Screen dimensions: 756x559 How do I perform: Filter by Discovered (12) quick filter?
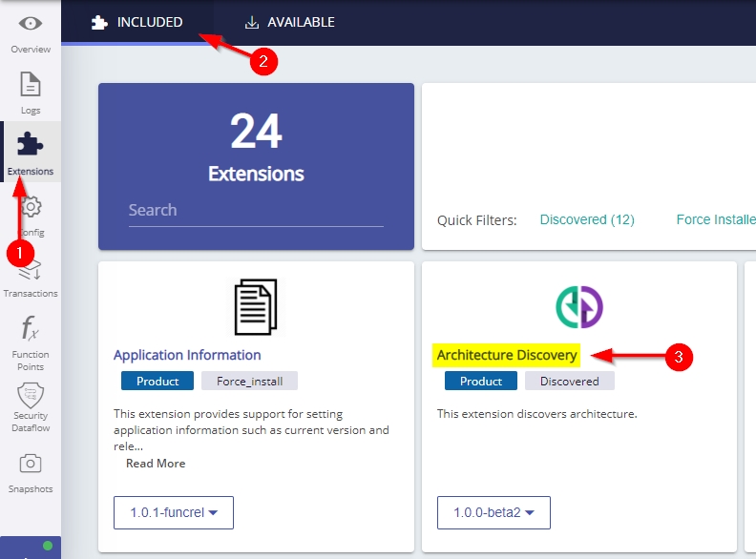point(587,219)
